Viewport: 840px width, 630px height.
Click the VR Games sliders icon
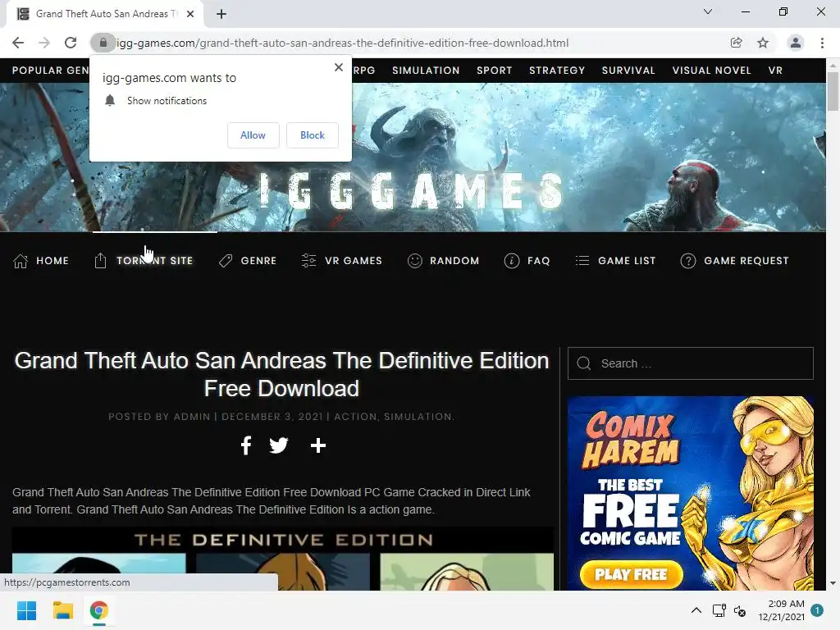point(308,261)
